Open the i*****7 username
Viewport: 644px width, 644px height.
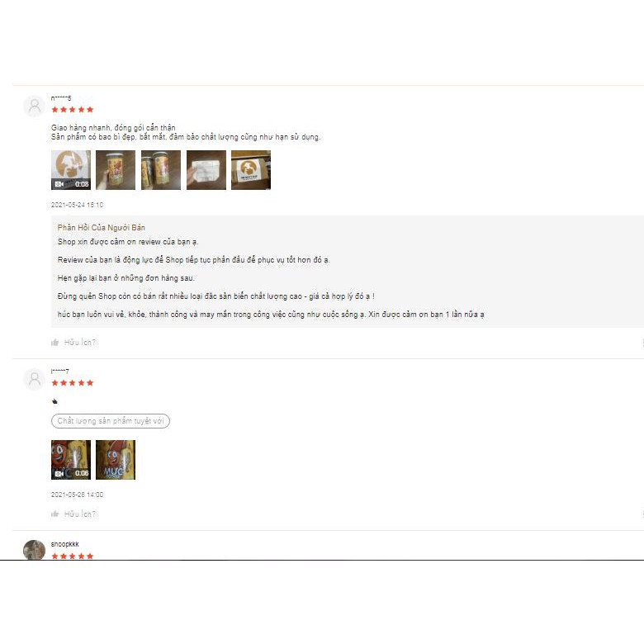coord(60,372)
